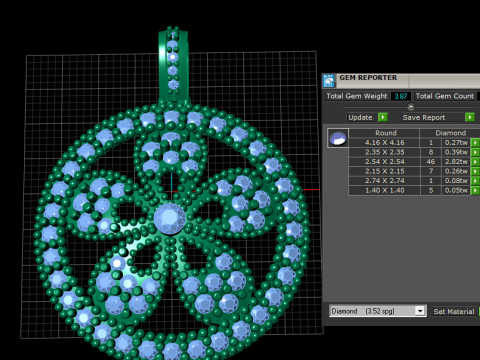This screenshot has width=480, height=360.
Task: Click the green arrow beside Save Report
Action: (470, 117)
